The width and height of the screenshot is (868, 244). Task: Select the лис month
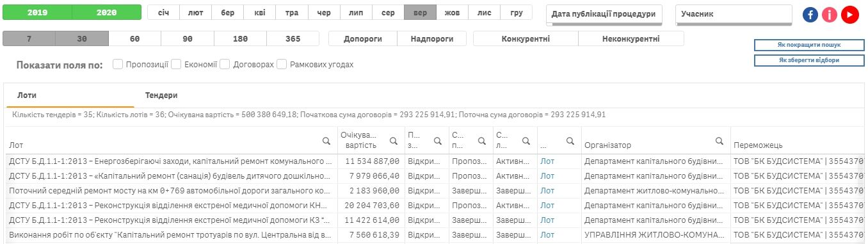tap(485, 12)
